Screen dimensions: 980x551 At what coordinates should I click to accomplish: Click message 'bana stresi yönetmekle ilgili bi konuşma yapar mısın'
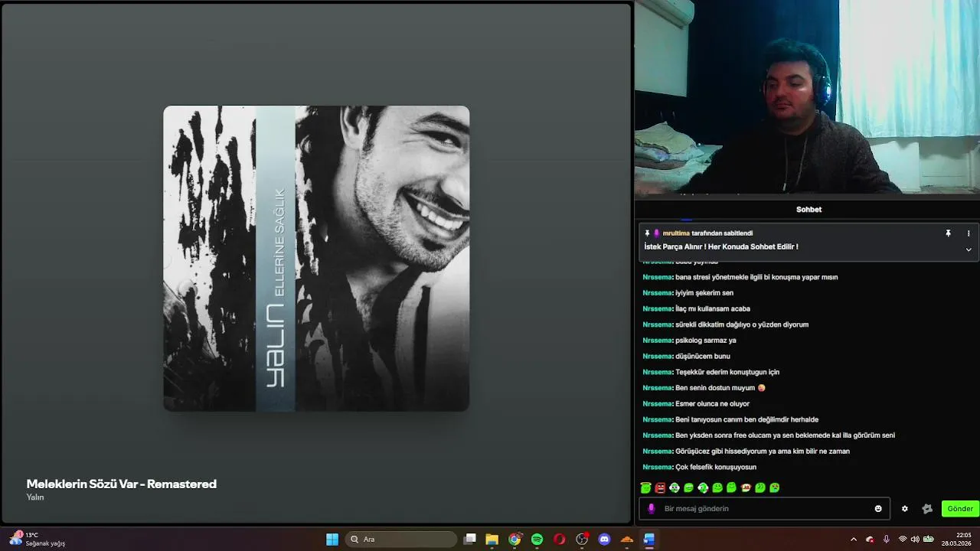coord(756,277)
